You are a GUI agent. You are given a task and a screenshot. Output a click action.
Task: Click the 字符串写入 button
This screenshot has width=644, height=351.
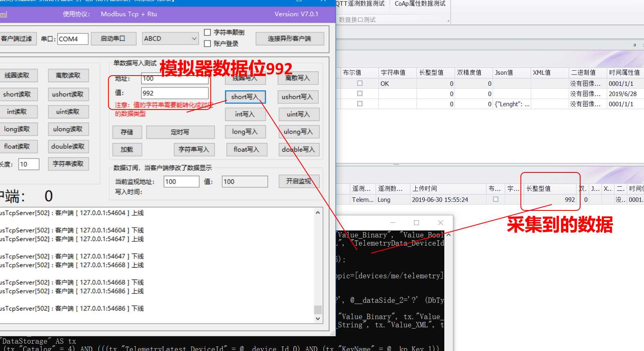194,150
